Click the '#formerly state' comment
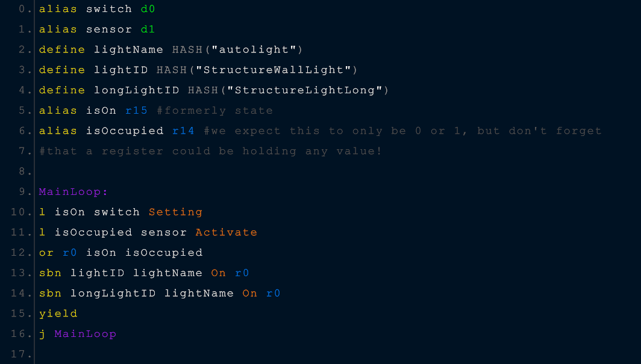The image size is (641, 364). click(214, 111)
